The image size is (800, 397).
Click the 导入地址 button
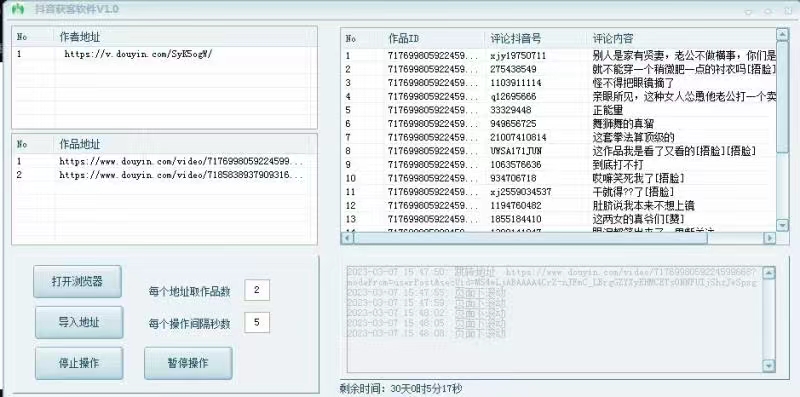click(x=79, y=322)
